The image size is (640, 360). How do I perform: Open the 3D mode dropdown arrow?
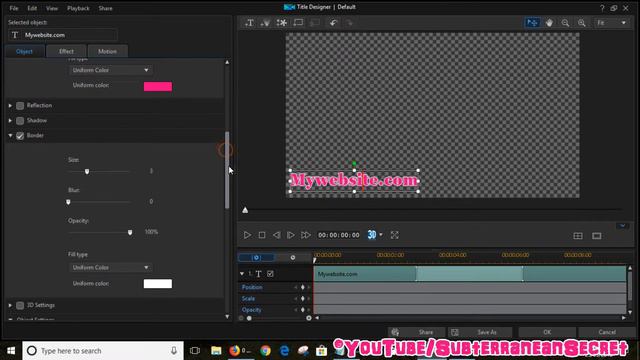(381, 235)
